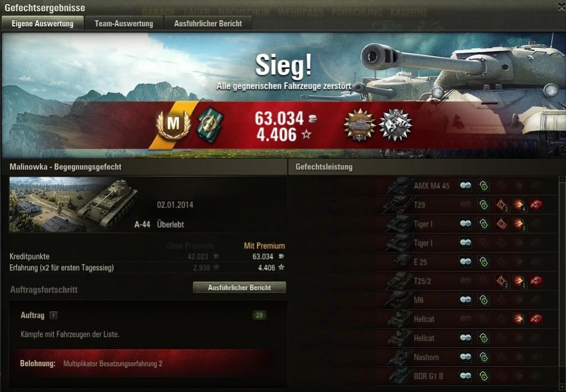Screen dimensions: 566x392
Task: Click the critical hit icon on the T25/2 row
Action: 501,281
